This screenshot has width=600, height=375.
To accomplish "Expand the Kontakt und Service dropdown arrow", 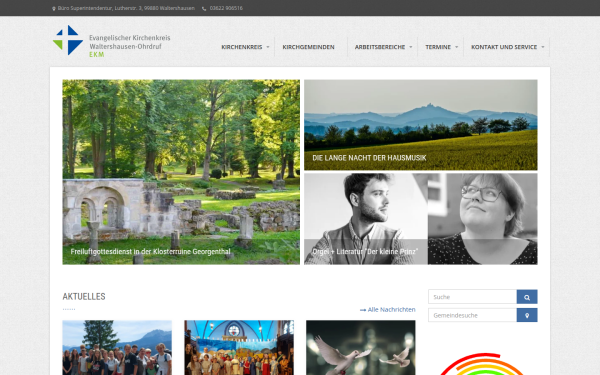I will [543, 47].
